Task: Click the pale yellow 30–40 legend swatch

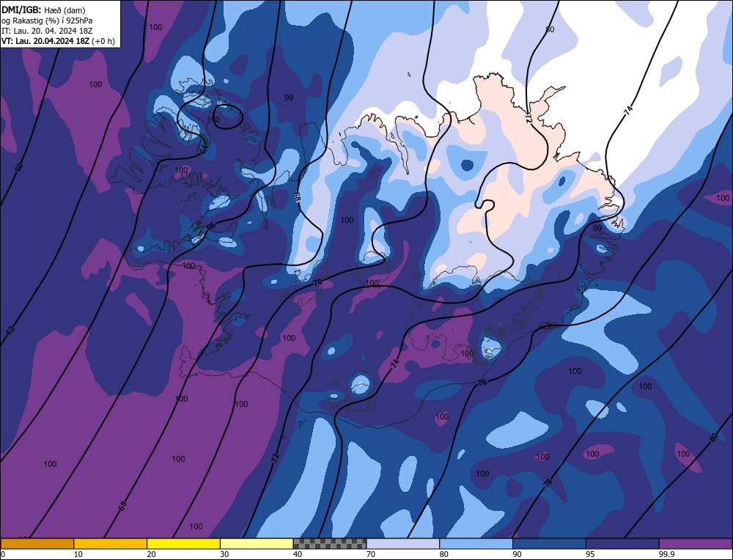Action: pyautogui.click(x=257, y=544)
